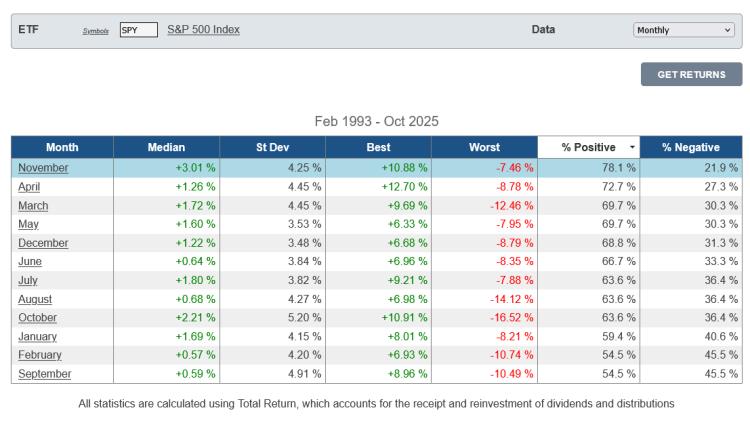Image resolution: width=750 pixels, height=423 pixels.
Task: Open the October month link
Action: click(x=37, y=318)
